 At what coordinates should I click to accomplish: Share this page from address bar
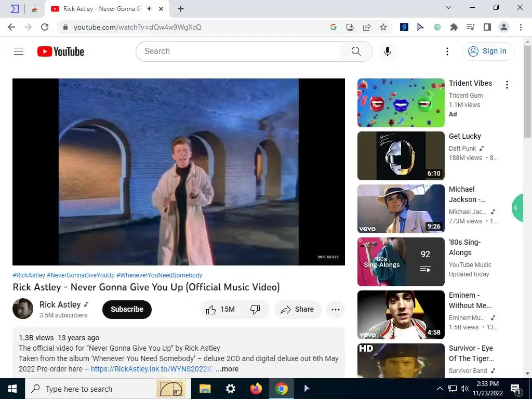coord(366,27)
